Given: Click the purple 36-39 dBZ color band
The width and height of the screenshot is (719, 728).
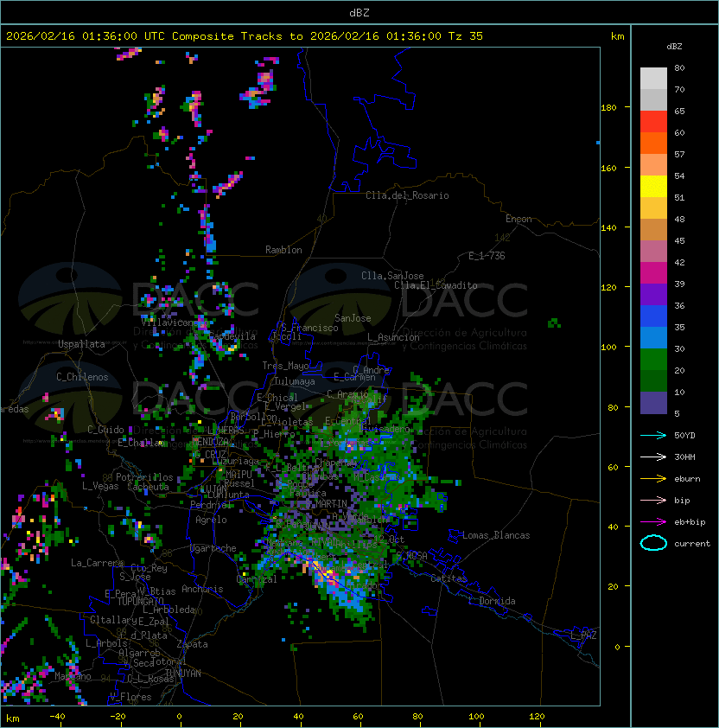Looking at the screenshot, I should point(653,294).
